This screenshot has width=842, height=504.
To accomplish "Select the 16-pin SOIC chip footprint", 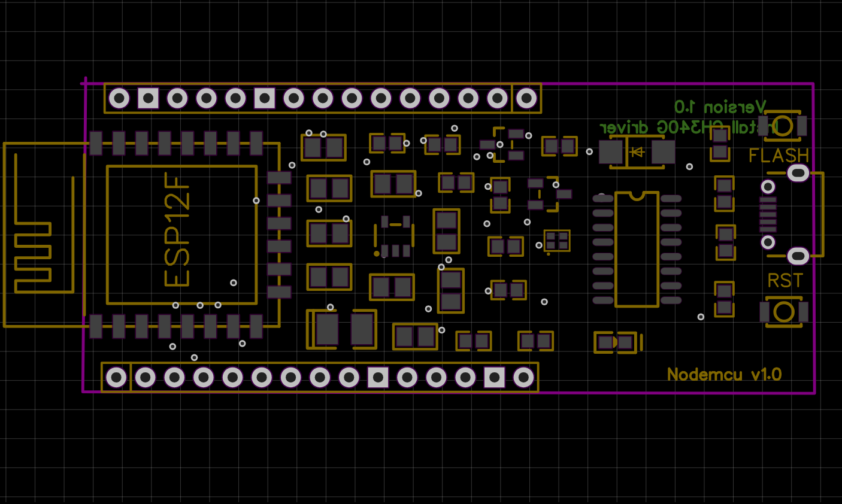I will (x=637, y=249).
